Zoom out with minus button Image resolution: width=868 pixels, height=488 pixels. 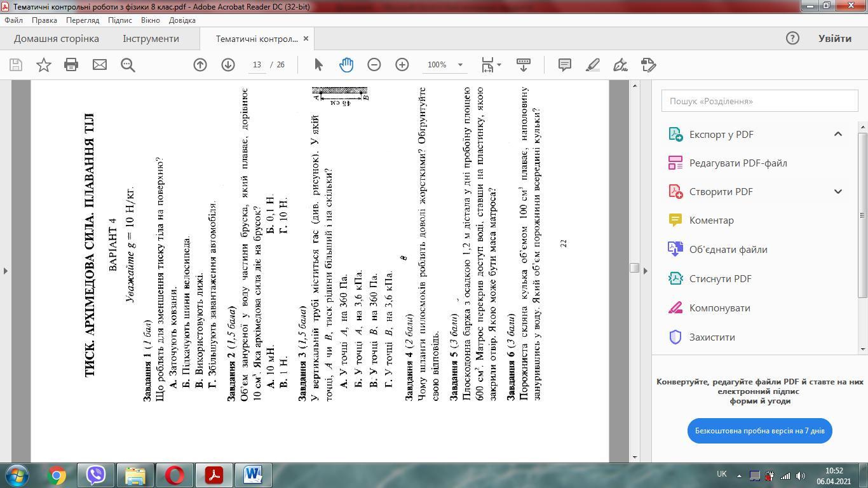point(374,65)
